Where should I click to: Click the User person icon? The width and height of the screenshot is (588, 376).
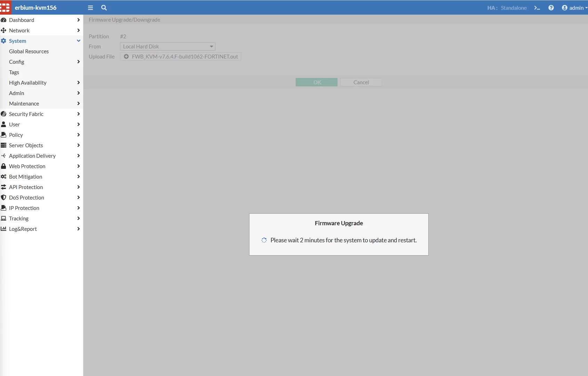[x=3, y=124]
